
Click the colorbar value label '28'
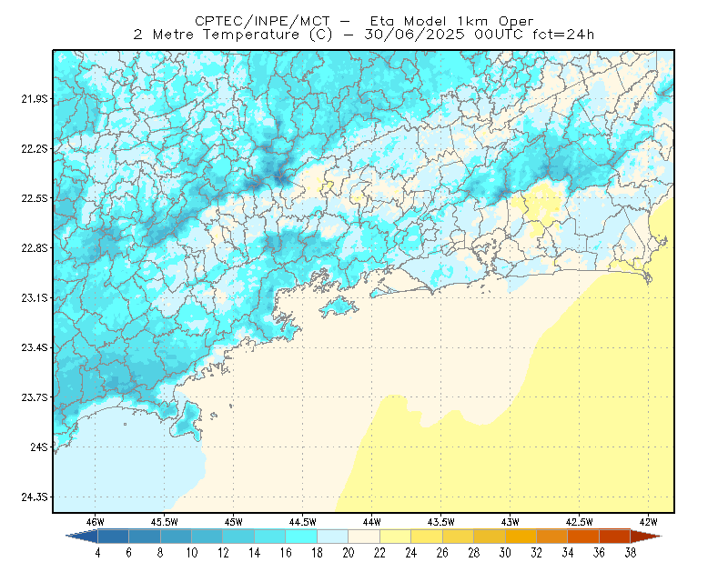(473, 553)
